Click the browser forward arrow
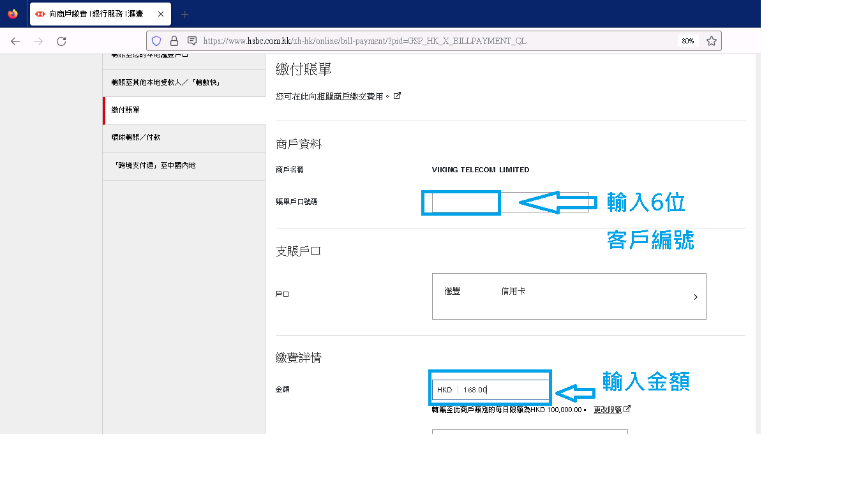This screenshot has height=490, width=868. coord(38,41)
